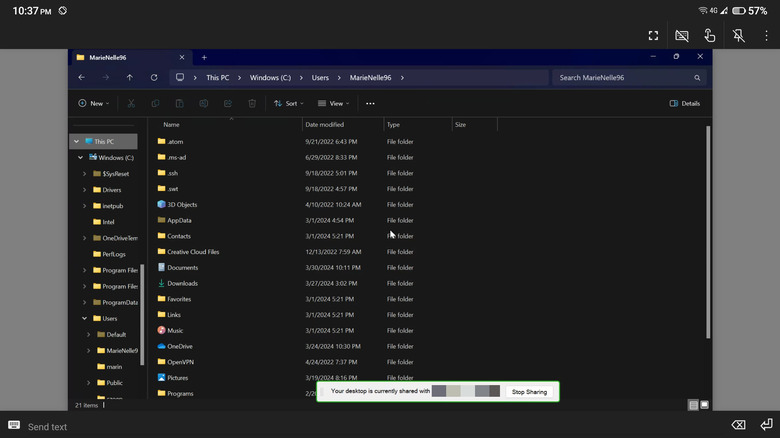
Task: Click Users in the address breadcrumb
Action: coord(319,77)
